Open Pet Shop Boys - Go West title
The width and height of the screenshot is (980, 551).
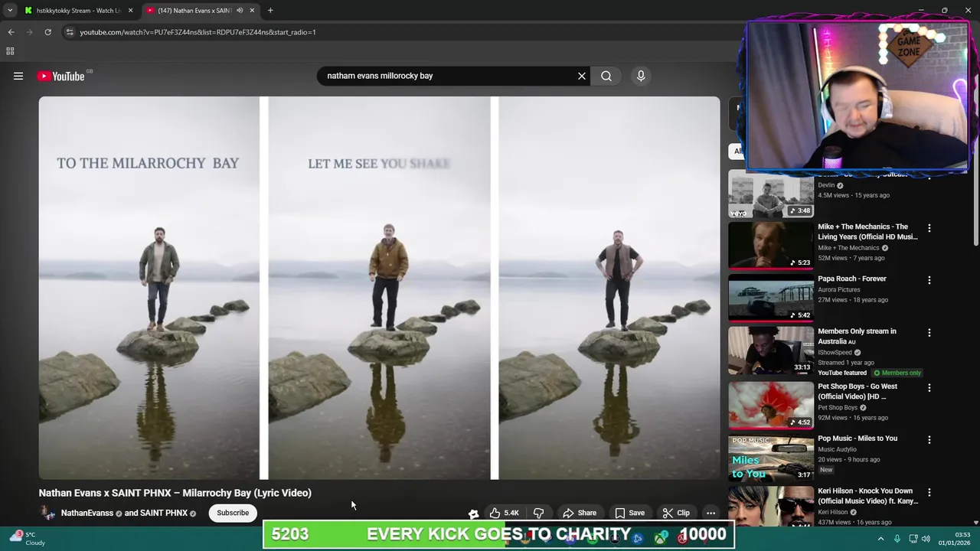coord(857,391)
